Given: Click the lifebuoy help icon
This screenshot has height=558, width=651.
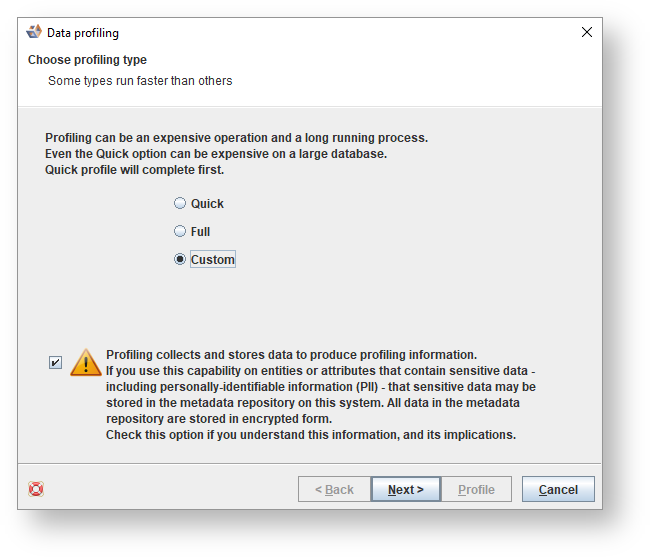Looking at the screenshot, I should tap(36, 489).
